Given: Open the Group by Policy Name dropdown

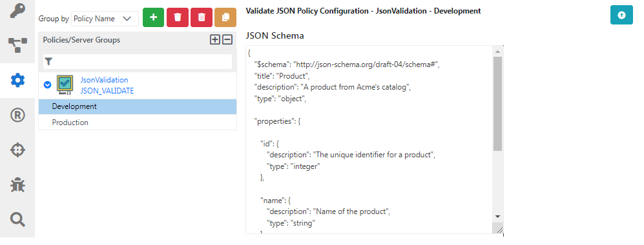Looking at the screenshot, I should click(105, 19).
